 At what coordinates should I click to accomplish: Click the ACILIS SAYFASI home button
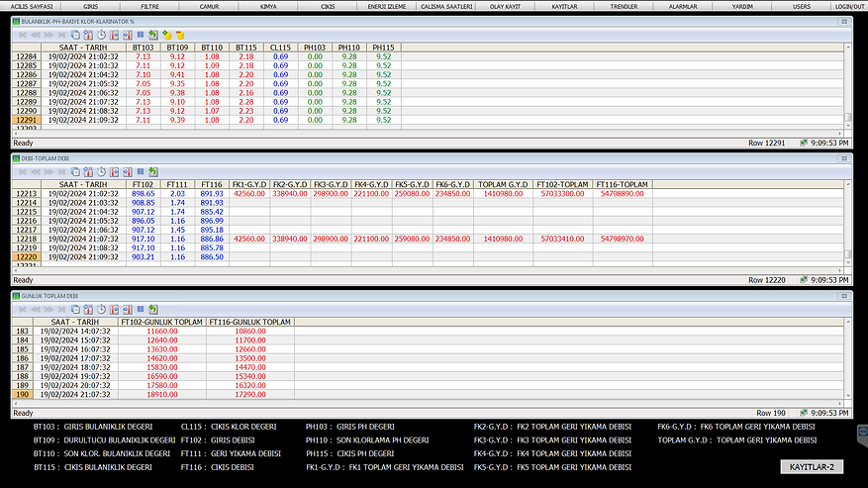pyautogui.click(x=31, y=6)
